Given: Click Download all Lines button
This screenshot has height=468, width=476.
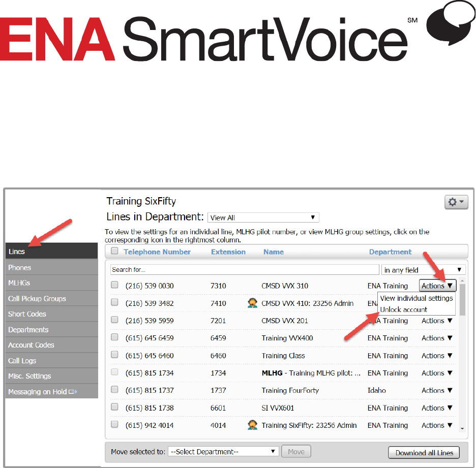Looking at the screenshot, I should (424, 453).
